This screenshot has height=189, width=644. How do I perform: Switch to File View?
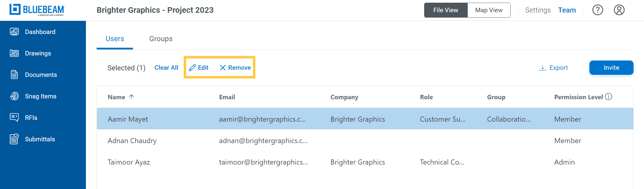pos(446,10)
